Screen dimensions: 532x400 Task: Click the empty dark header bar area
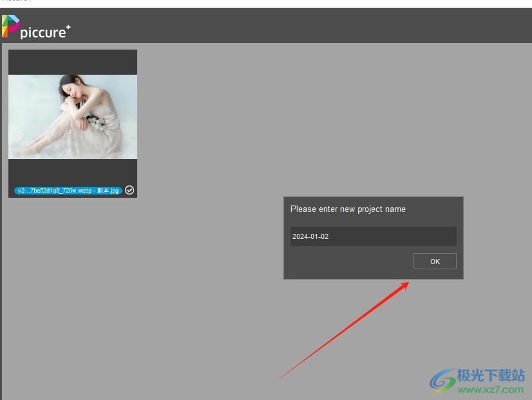[290, 26]
